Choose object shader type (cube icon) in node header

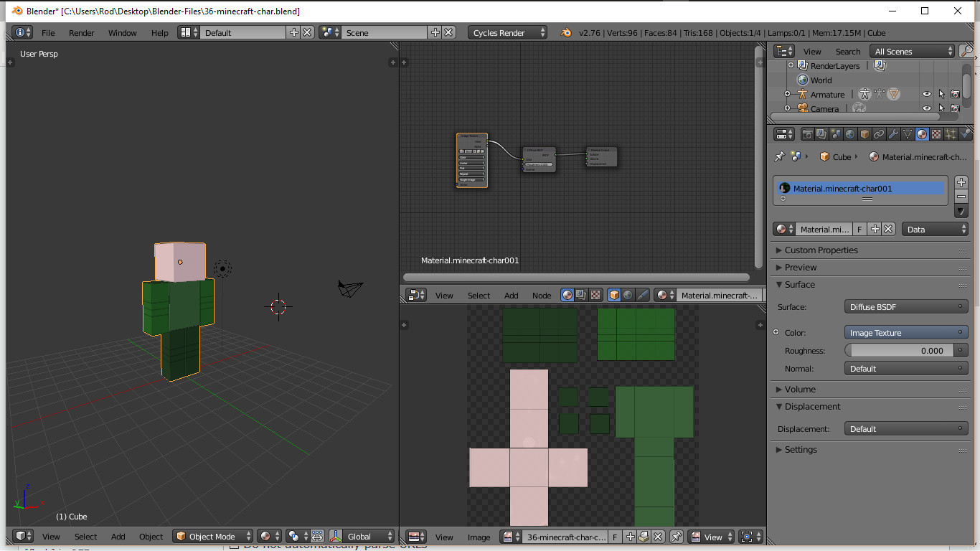614,295
